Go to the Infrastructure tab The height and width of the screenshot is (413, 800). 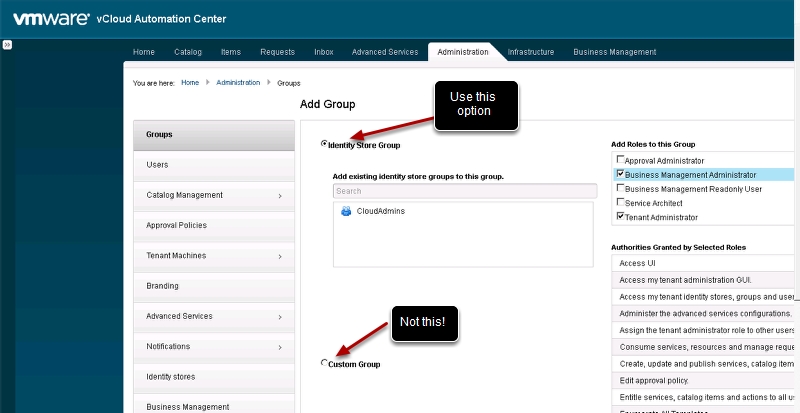tap(531, 52)
